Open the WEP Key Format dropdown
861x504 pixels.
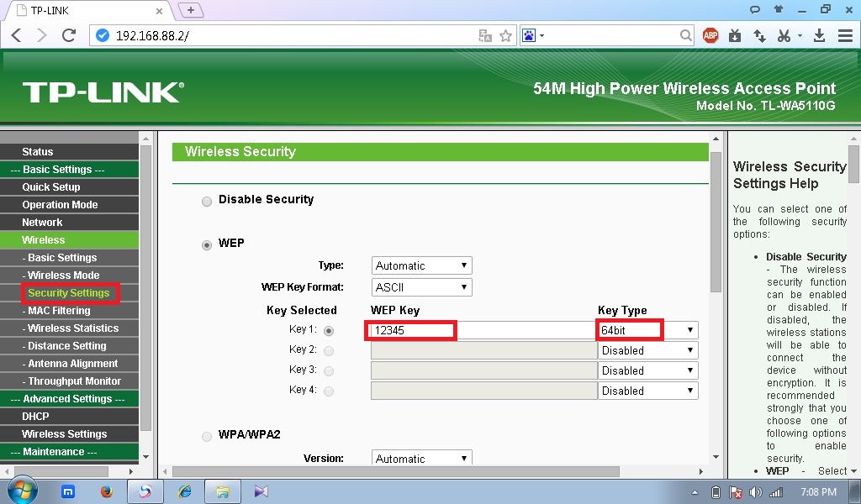[x=422, y=286]
